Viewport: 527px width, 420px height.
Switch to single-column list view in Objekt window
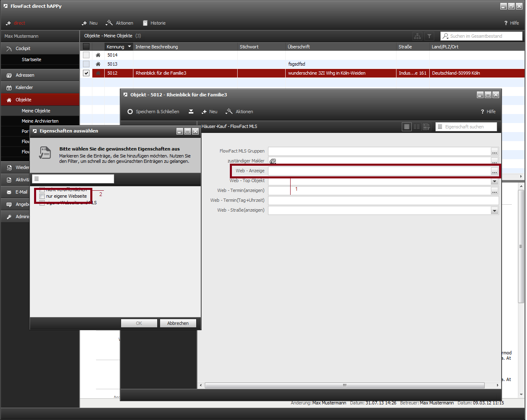[407, 127]
